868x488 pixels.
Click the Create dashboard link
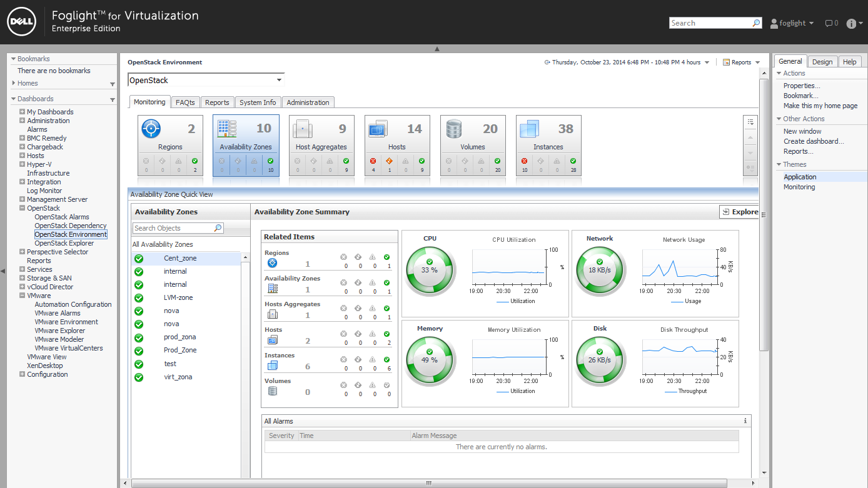coord(814,141)
